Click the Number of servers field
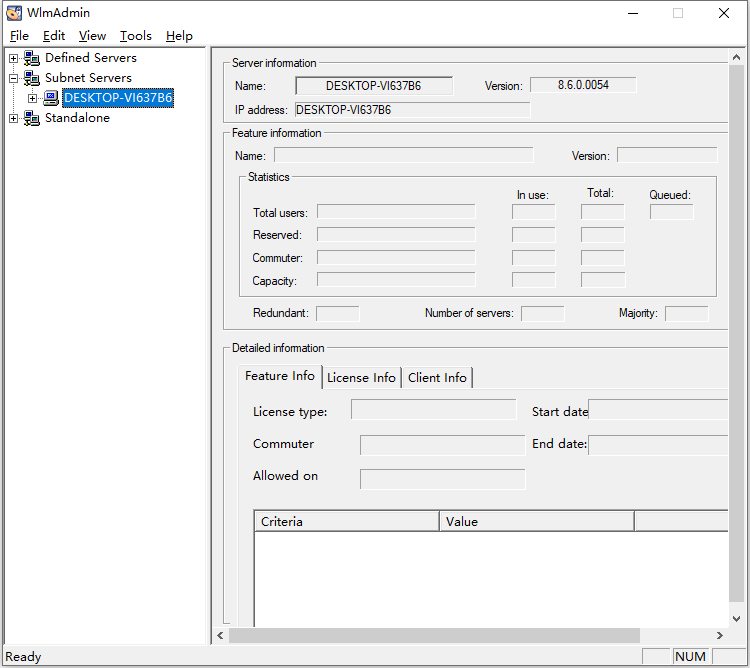The height and width of the screenshot is (668, 750). tap(542, 314)
